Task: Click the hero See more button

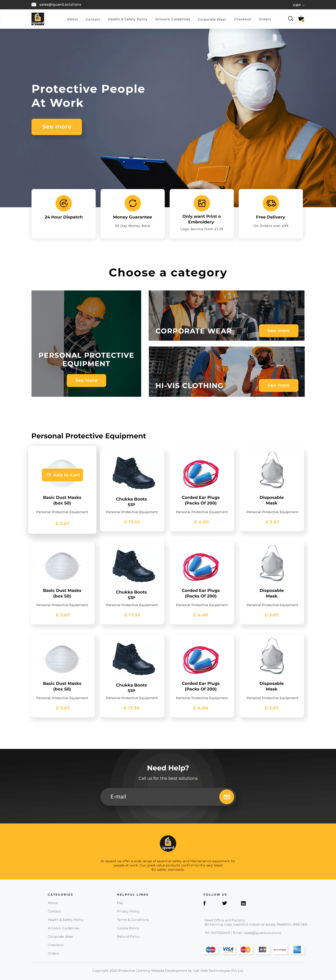Action: tap(57, 127)
